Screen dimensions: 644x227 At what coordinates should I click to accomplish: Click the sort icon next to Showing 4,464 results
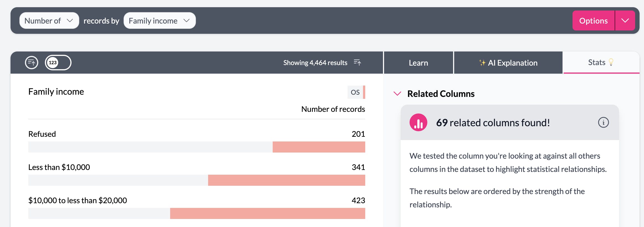click(x=357, y=63)
